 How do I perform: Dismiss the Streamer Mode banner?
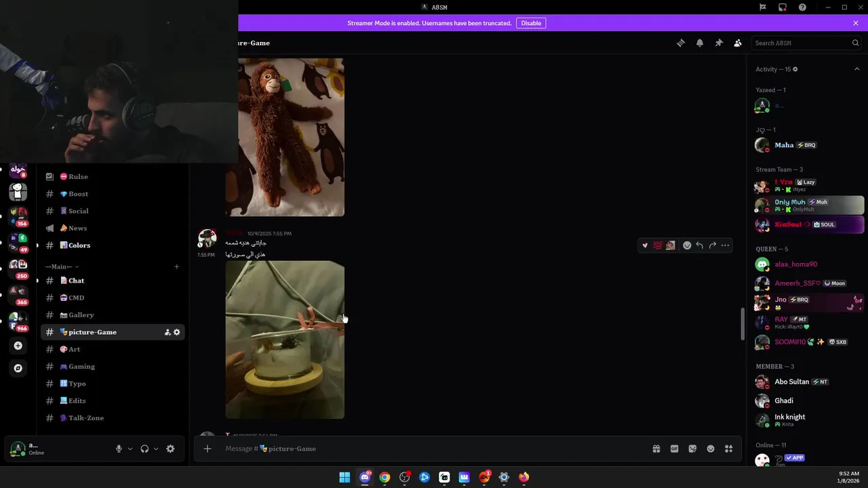tap(856, 23)
